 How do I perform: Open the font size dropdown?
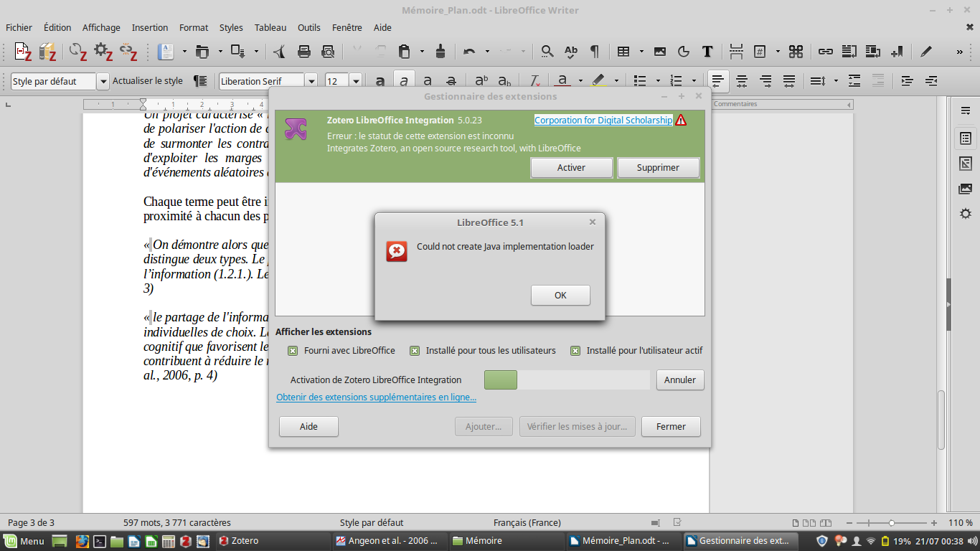pos(356,81)
